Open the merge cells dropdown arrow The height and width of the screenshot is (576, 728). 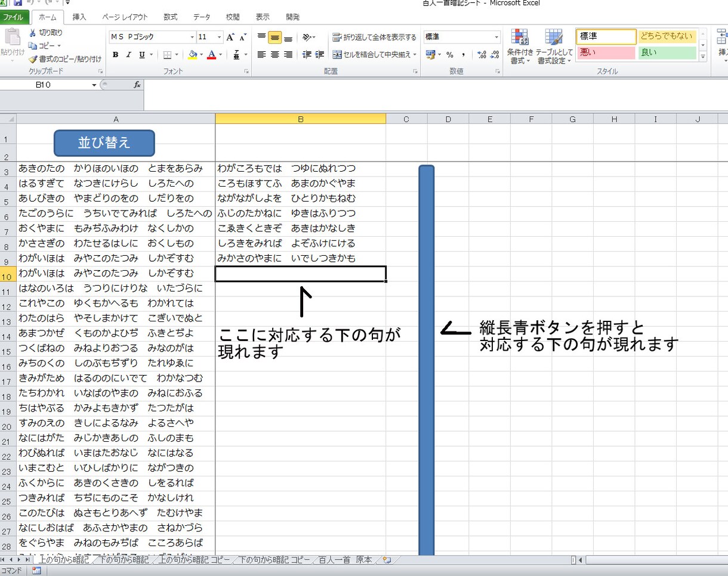coord(415,55)
